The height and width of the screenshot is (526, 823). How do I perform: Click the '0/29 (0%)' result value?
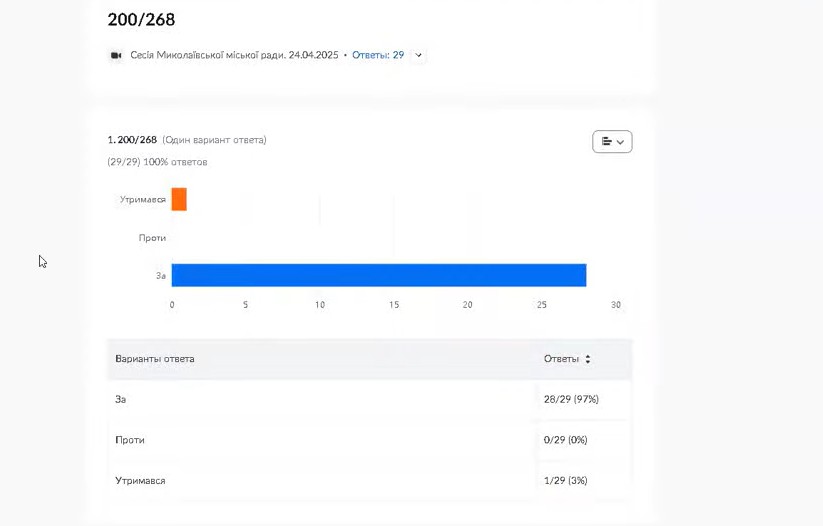565,440
